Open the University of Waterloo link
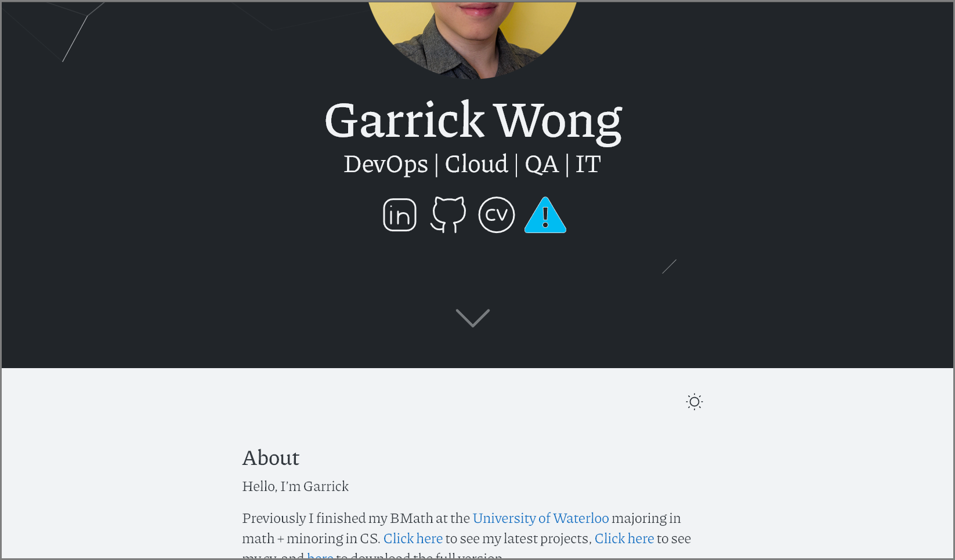The image size is (955, 560). click(x=541, y=518)
